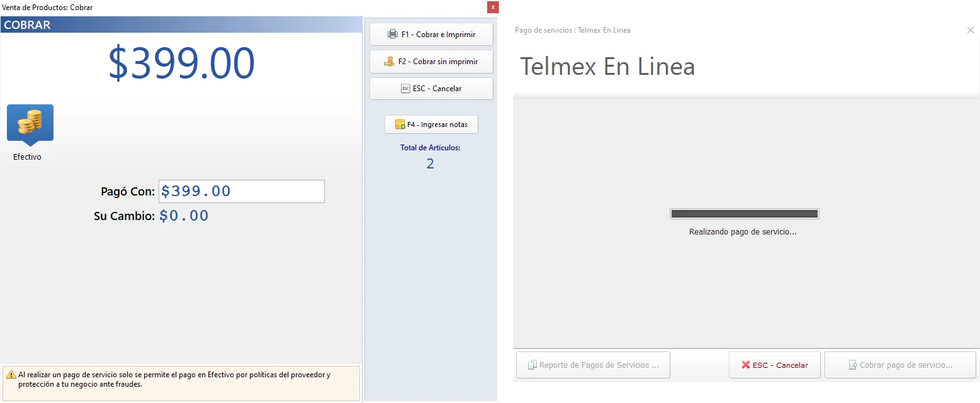This screenshot has width=980, height=403.
Task: Open the F4 - Ingresar notas dialog
Action: (431, 124)
